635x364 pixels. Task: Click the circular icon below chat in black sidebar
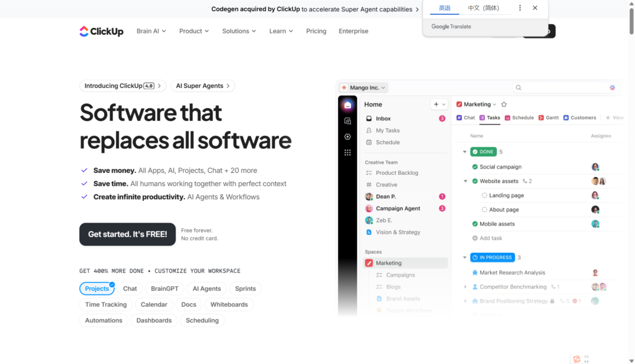[347, 137]
